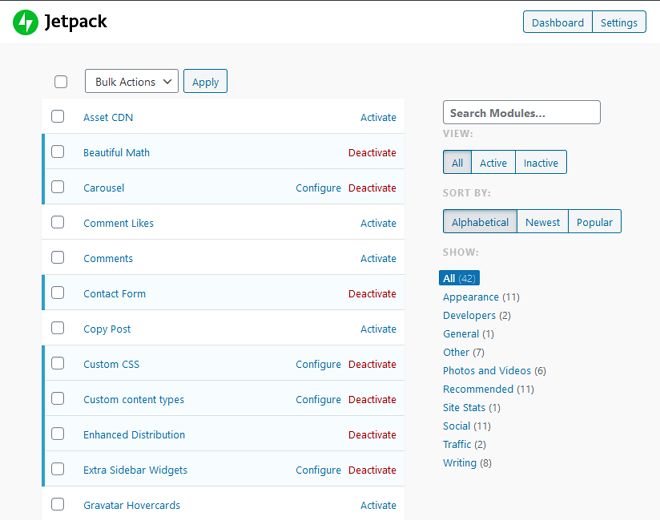Screen dimensions: 660x520
Task: Deactivate the Custom CSS module
Action: (372, 364)
